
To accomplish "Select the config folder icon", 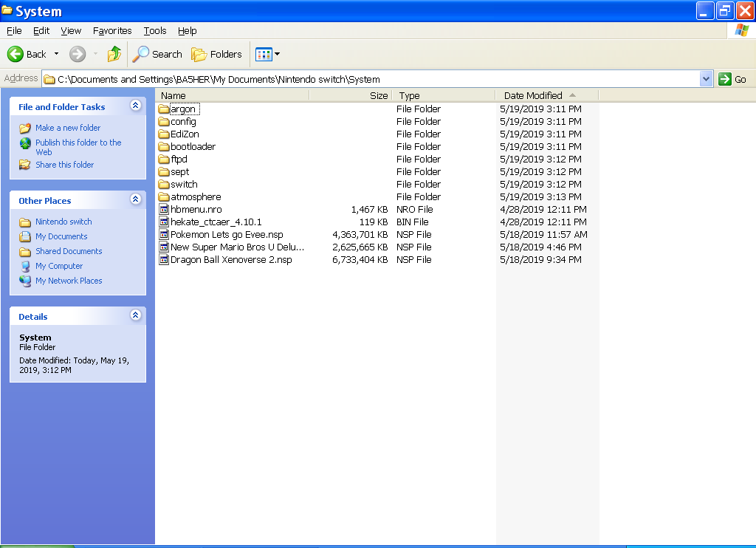I will 164,122.
